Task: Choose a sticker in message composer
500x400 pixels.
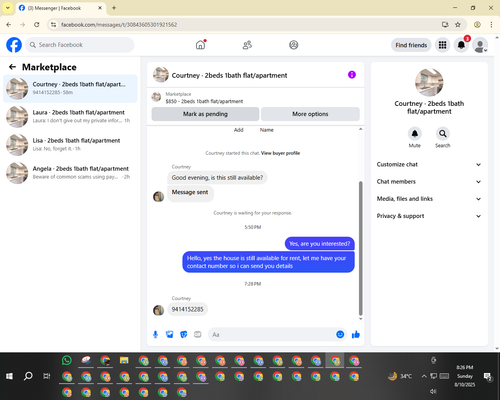Action: (x=184, y=334)
